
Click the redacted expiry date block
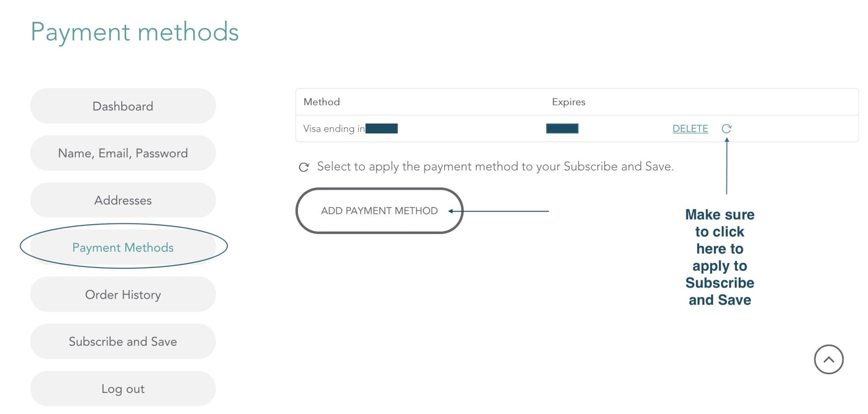(562, 129)
